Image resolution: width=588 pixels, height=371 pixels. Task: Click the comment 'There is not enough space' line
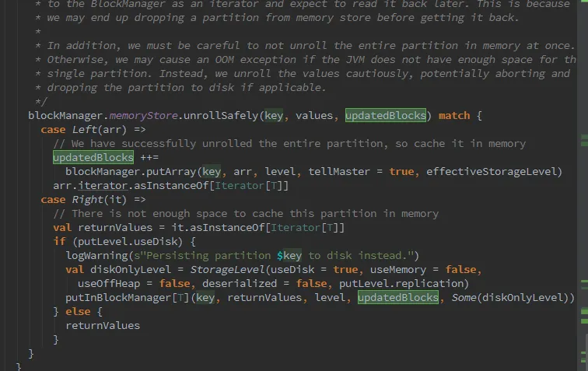pyautogui.click(x=246, y=213)
